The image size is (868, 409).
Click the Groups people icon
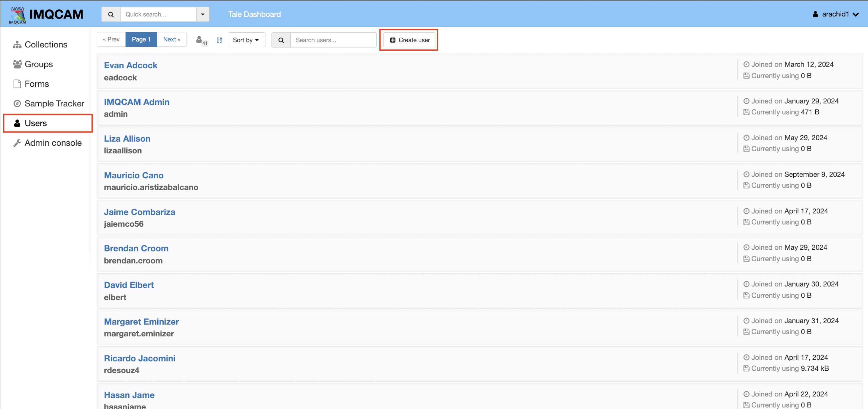point(17,64)
